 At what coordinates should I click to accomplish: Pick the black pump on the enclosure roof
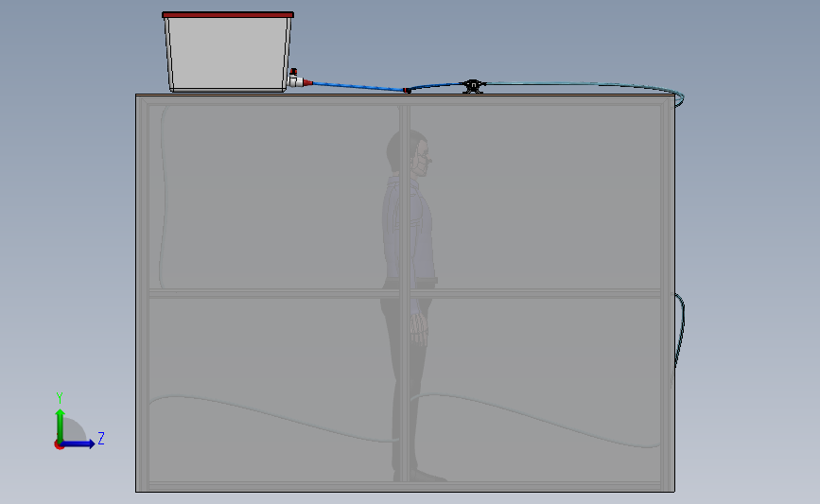(473, 86)
